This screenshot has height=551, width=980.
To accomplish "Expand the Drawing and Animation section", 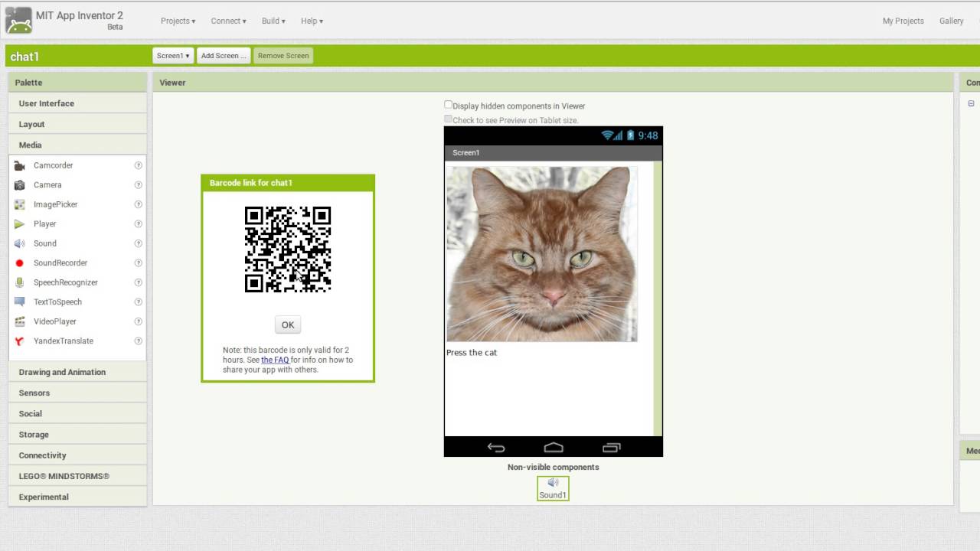I will 77,372.
